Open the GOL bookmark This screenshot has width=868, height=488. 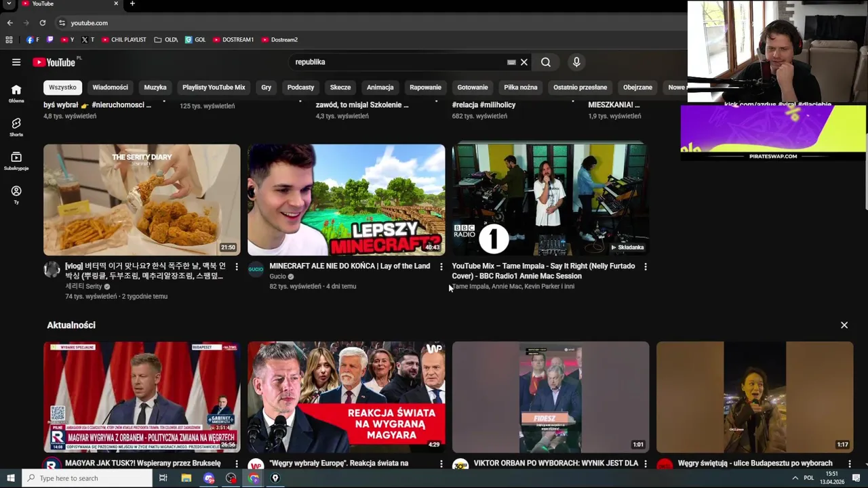[x=195, y=40]
